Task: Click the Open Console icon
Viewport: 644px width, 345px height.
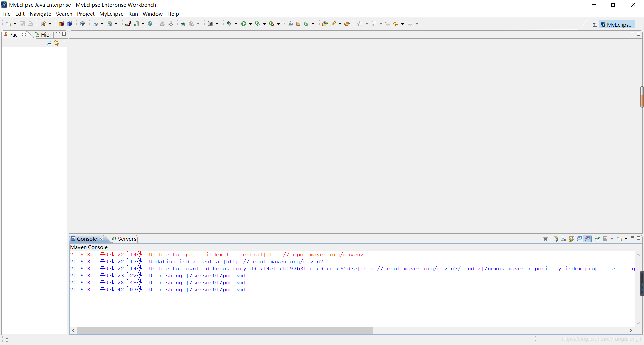Action: click(x=619, y=239)
